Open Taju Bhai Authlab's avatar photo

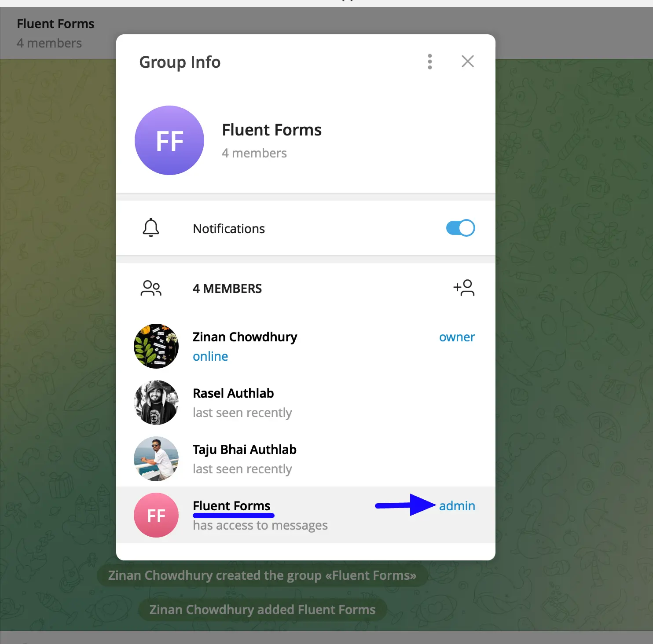pyautogui.click(x=156, y=459)
